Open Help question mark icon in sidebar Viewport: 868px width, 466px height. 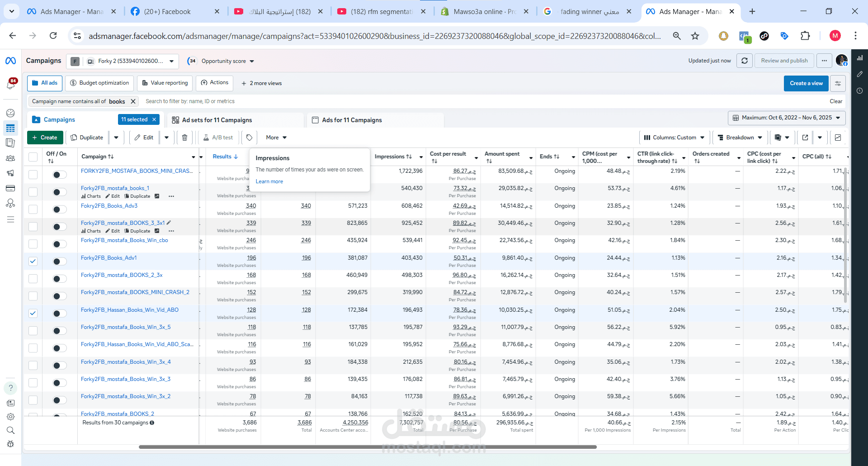tap(10, 388)
